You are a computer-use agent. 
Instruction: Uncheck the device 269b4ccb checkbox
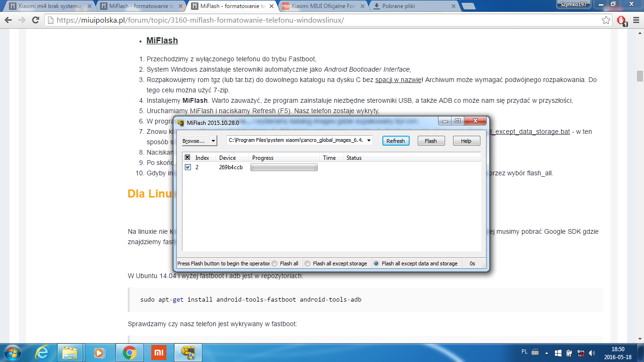coord(188,167)
